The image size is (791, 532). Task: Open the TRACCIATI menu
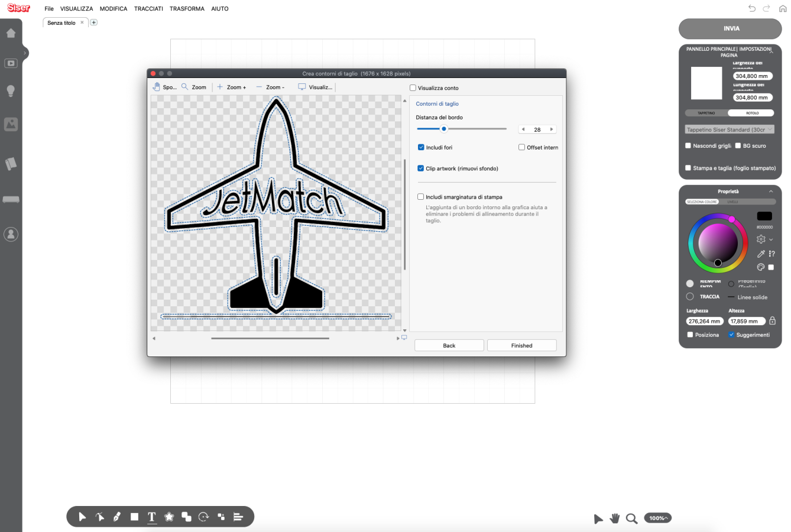(148, 9)
